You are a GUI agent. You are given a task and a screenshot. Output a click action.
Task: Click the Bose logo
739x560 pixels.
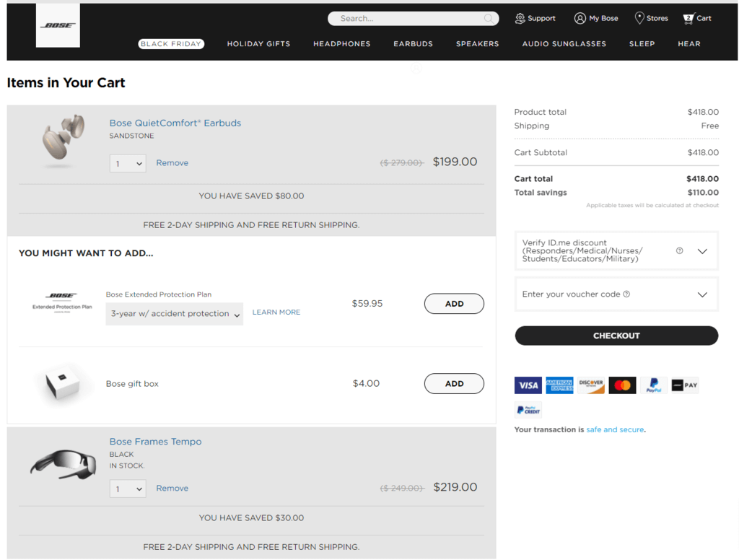click(x=58, y=25)
